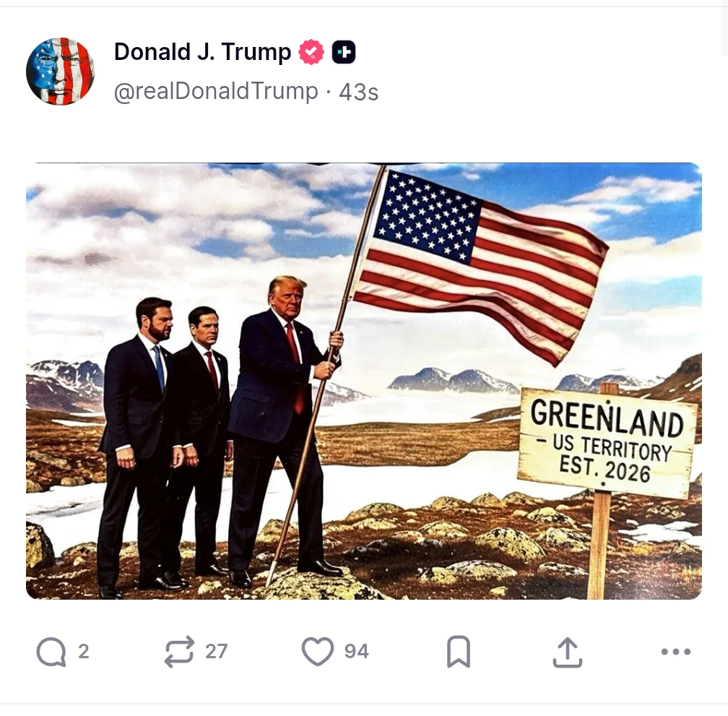Click the man holding the flagpole
The image size is (728, 716).
tap(284, 427)
